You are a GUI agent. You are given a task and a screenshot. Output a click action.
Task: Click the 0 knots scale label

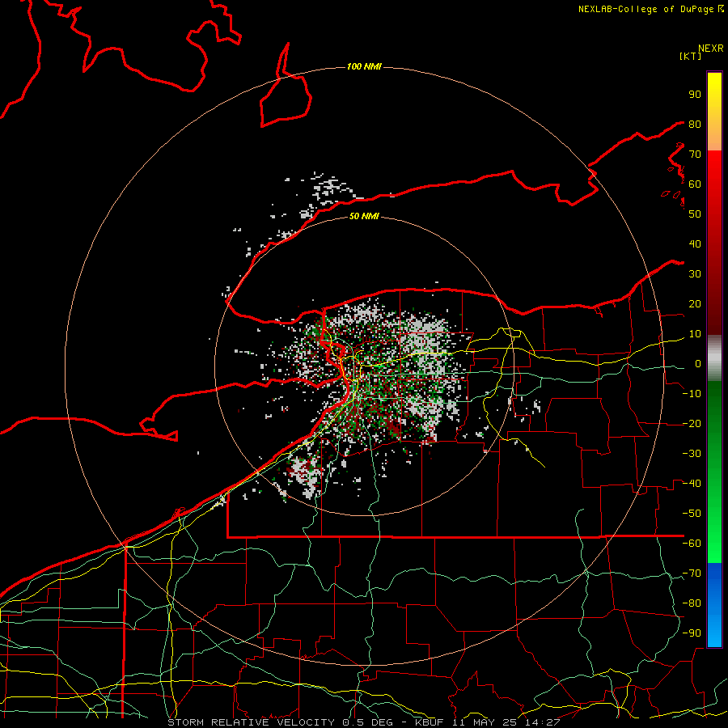tap(698, 363)
